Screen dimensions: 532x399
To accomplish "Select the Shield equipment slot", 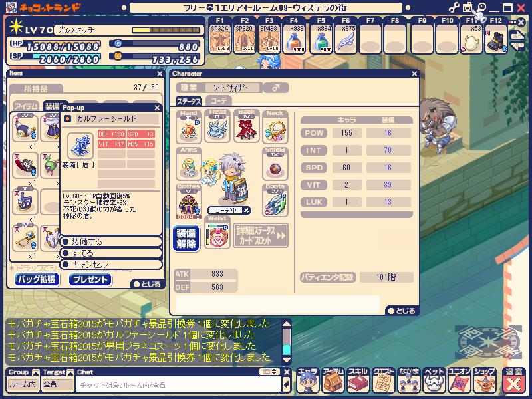I will (275, 164).
